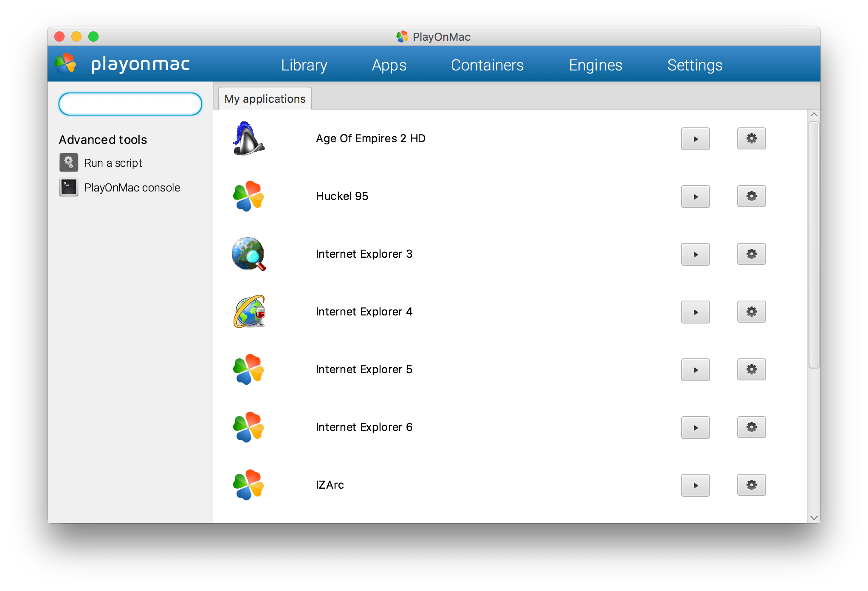This screenshot has height=591, width=868.
Task: Open settings gear for Internet Explorer 5
Action: click(x=751, y=369)
